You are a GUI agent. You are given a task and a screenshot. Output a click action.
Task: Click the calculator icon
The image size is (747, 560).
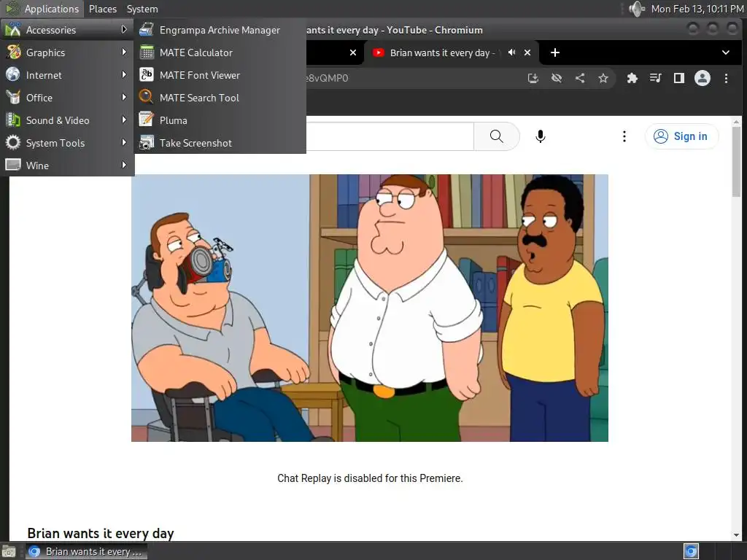[x=146, y=52]
